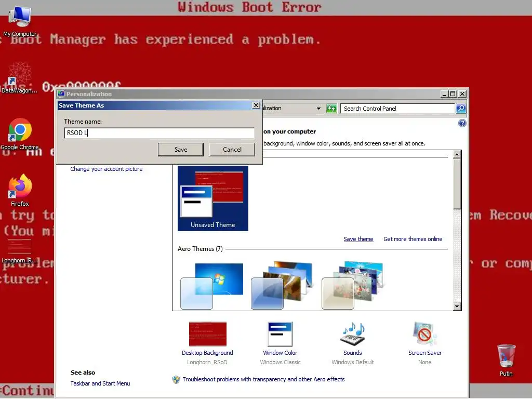Click the Theme name text field

[x=159, y=133]
